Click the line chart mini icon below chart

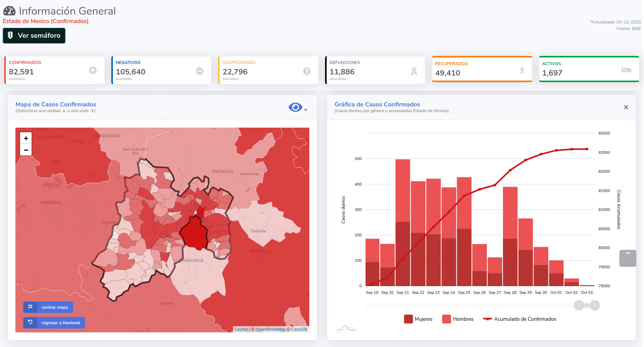pos(347,328)
